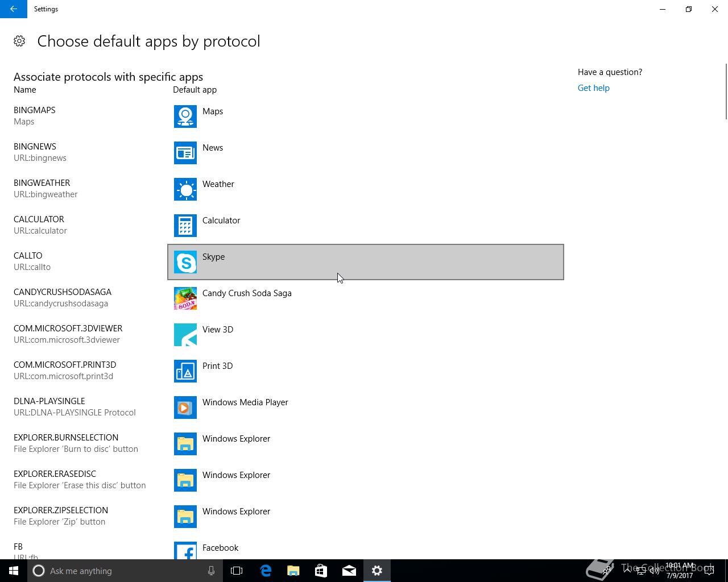The width and height of the screenshot is (728, 582).
Task: Open the Store from the taskbar
Action: [x=321, y=571]
